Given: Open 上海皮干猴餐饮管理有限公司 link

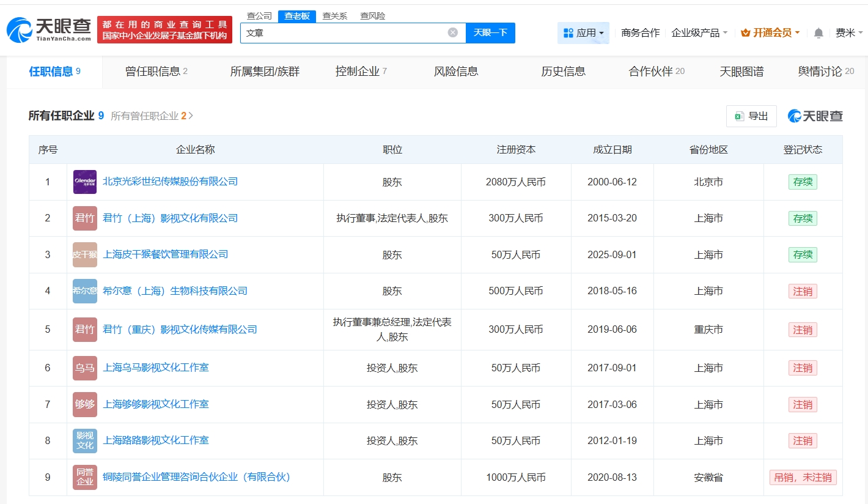Looking at the screenshot, I should pyautogui.click(x=166, y=254).
